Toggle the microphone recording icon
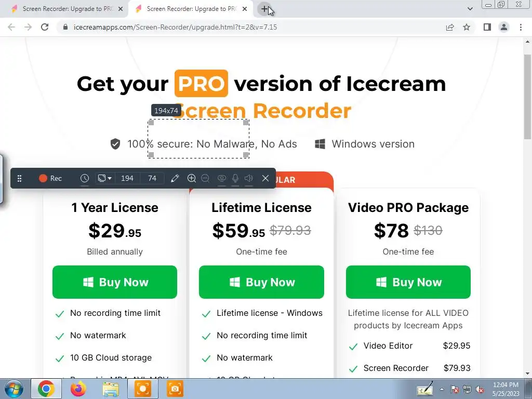 [x=235, y=178]
